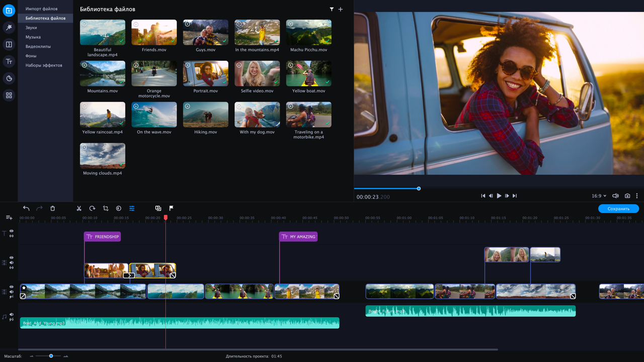The width and height of the screenshot is (644, 362).
Task: Take a snapshot with the camera icon
Action: click(627, 196)
